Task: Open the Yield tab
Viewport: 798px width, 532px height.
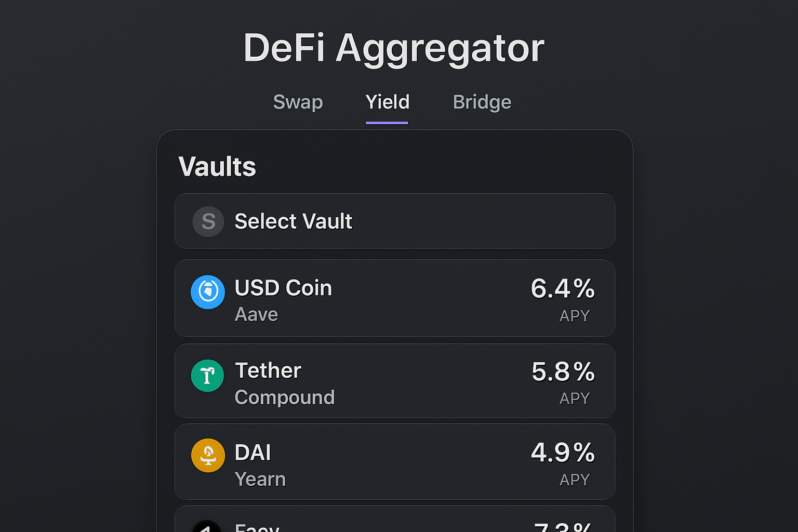Action: (387, 102)
